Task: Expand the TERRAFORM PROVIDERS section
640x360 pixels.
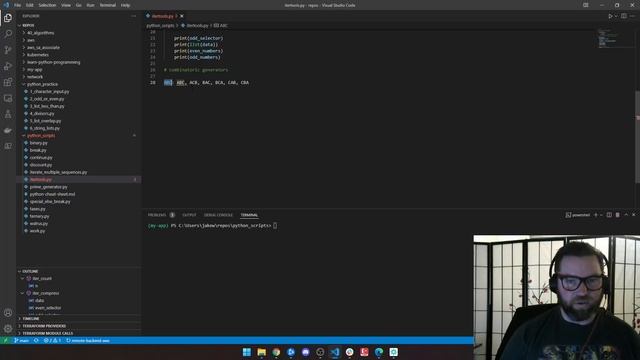Action: pos(44,326)
